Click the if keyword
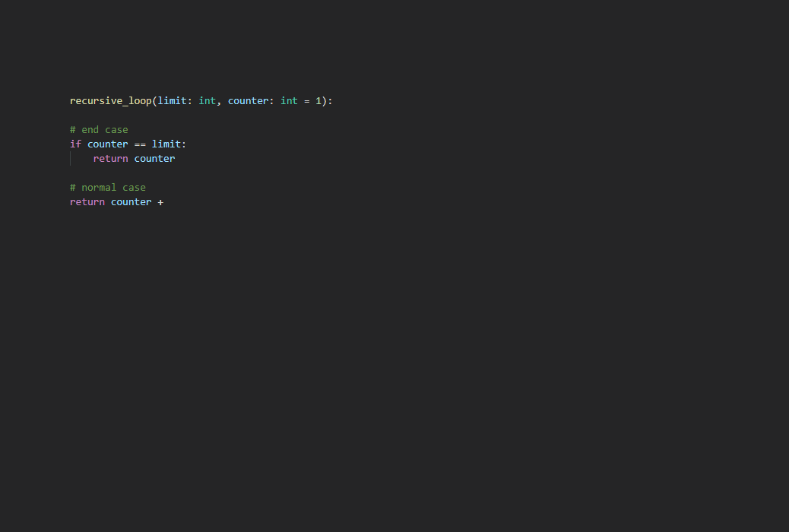Image resolution: width=789 pixels, height=532 pixels. tap(75, 144)
